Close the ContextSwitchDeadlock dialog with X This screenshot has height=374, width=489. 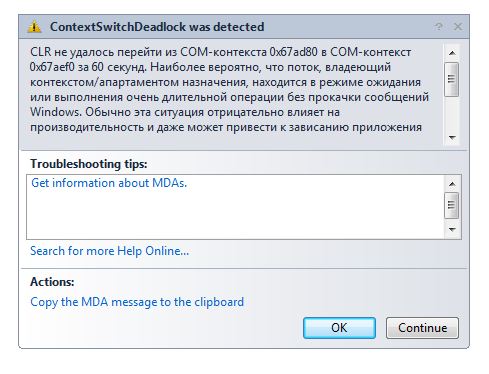[458, 27]
